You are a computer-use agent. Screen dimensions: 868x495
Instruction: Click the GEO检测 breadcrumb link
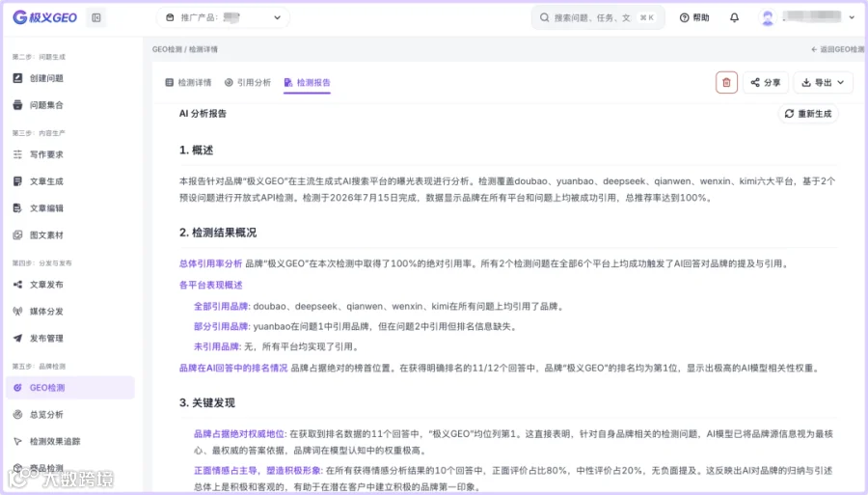167,49
